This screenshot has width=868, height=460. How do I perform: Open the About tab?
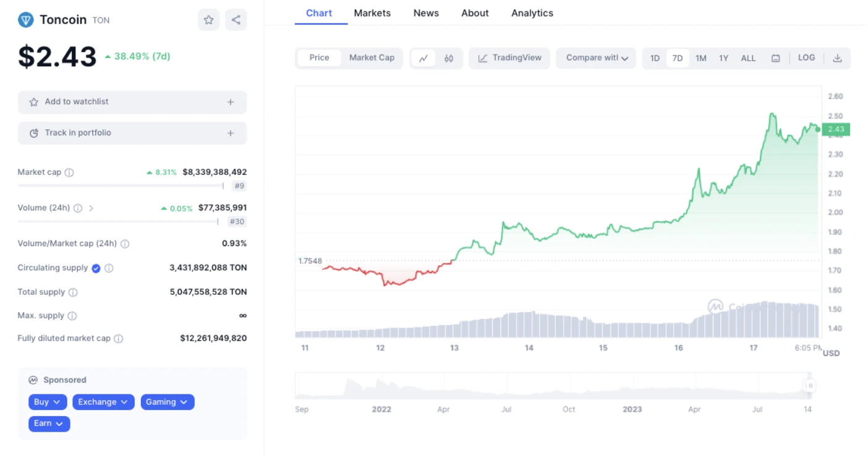[475, 13]
